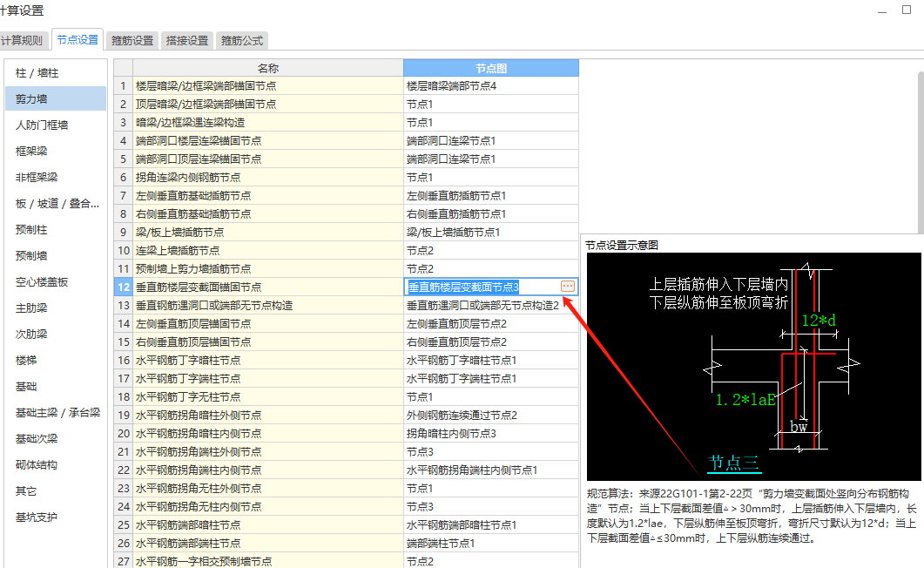Image resolution: width=924 pixels, height=568 pixels.
Task: Select row 11 预制墙上剪力墙插筋节点
Action: click(268, 268)
